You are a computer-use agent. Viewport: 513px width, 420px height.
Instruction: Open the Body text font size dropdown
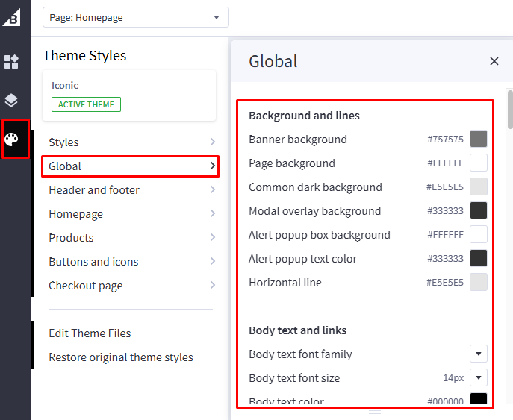(479, 378)
